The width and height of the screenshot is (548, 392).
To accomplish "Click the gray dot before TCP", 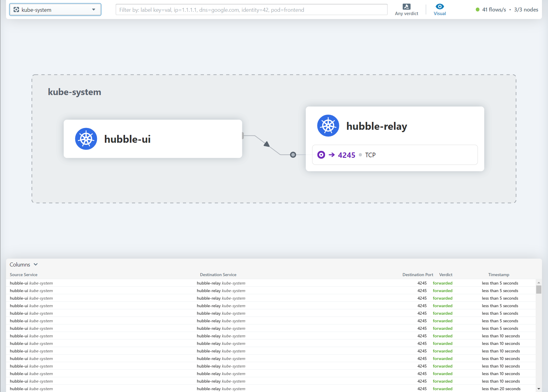I will pos(360,155).
